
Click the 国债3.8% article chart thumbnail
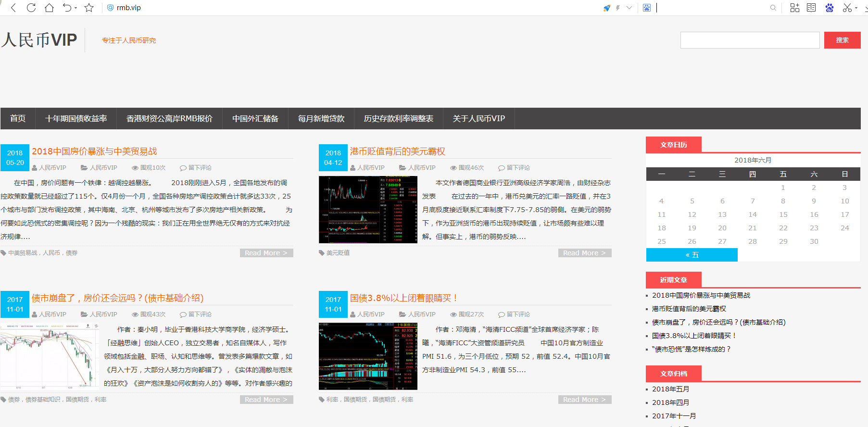coord(368,356)
